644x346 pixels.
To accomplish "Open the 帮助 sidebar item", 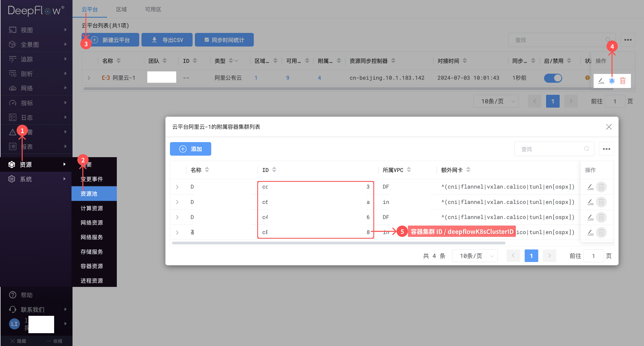I will 27,294.
